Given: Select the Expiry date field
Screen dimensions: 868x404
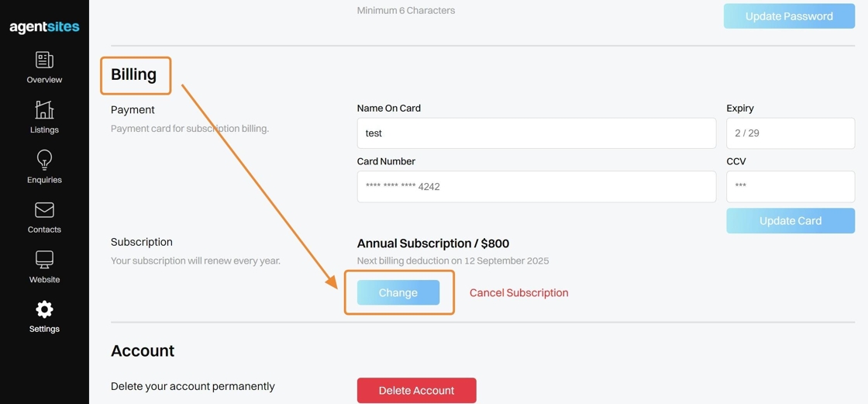Looking at the screenshot, I should 790,133.
